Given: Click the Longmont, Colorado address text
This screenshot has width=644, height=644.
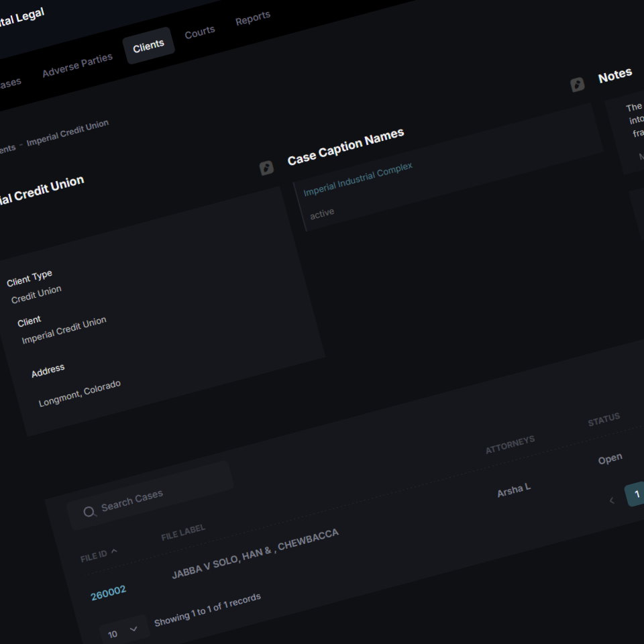Looking at the screenshot, I should click(80, 393).
